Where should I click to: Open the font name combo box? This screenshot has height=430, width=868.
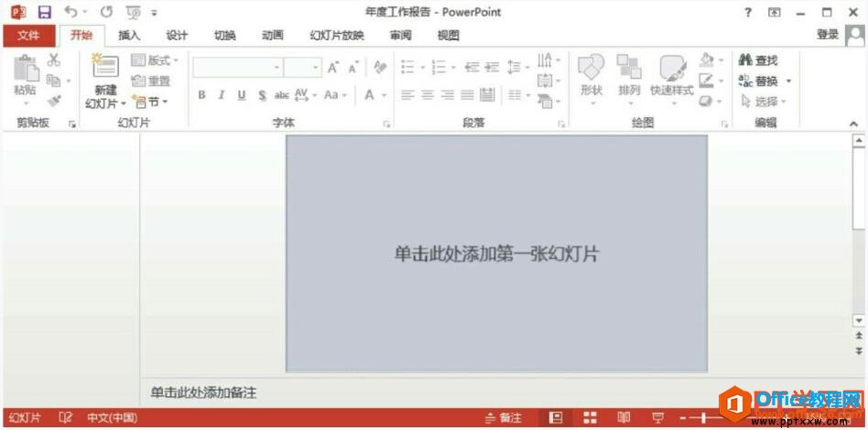[x=238, y=68]
